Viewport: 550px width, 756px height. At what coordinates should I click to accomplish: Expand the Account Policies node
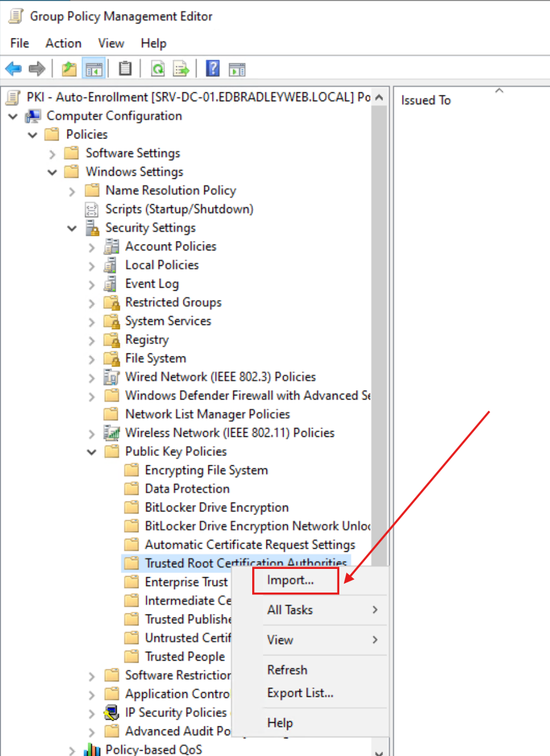91,246
